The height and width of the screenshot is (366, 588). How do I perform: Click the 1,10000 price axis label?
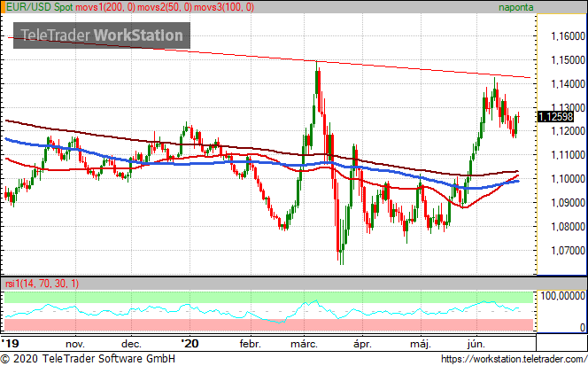point(568,179)
